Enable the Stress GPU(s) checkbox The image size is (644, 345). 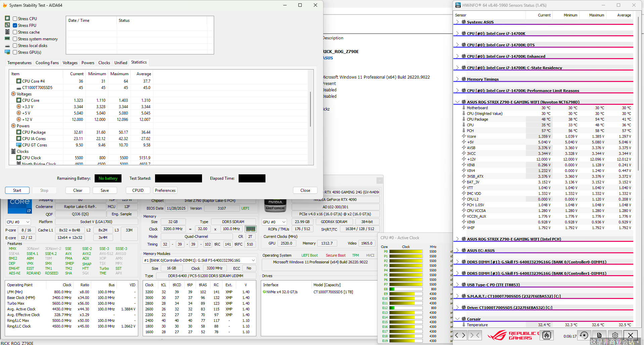(x=15, y=52)
